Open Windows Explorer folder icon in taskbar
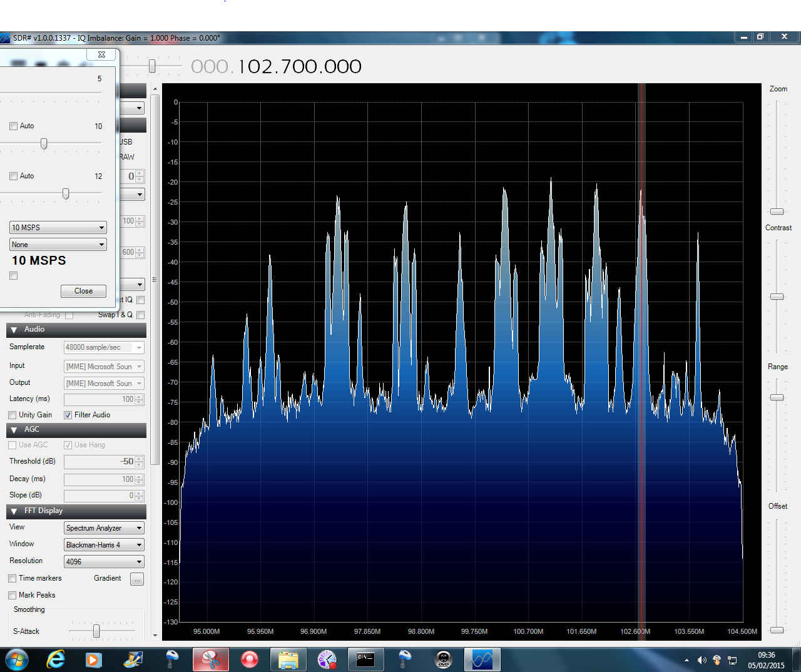The image size is (801, 672). (x=288, y=659)
